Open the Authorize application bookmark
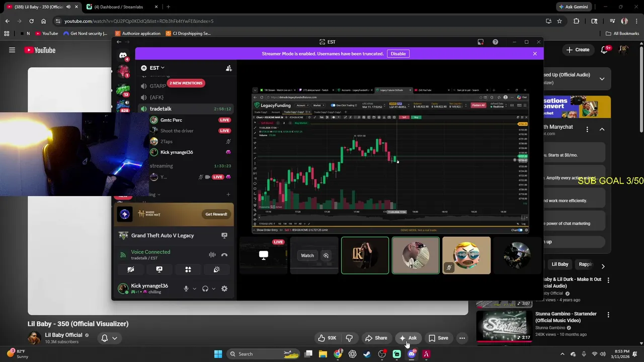 pyautogui.click(x=138, y=33)
